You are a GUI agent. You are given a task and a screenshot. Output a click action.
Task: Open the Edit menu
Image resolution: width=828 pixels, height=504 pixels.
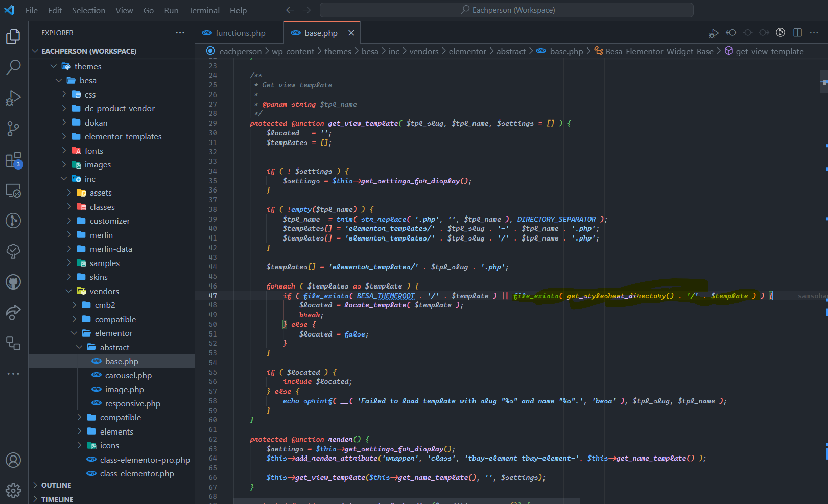pyautogui.click(x=55, y=10)
